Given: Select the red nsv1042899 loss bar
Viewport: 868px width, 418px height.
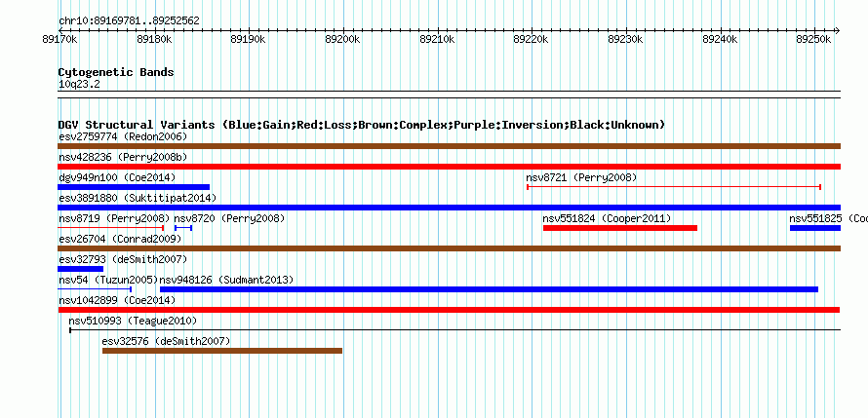Looking at the screenshot, I should 449,310.
